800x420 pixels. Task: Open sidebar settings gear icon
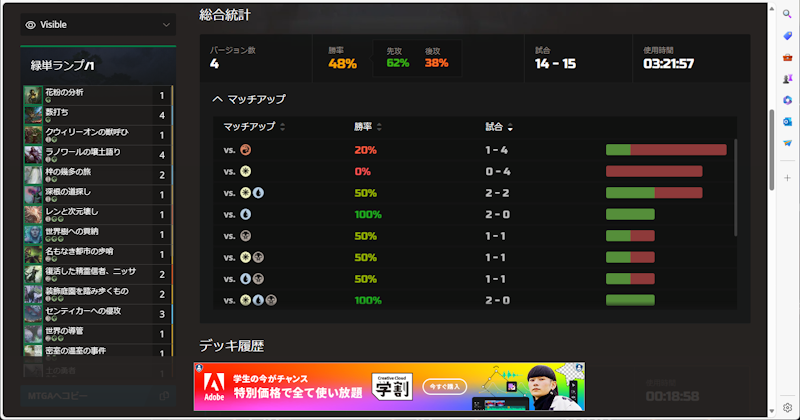point(787,407)
